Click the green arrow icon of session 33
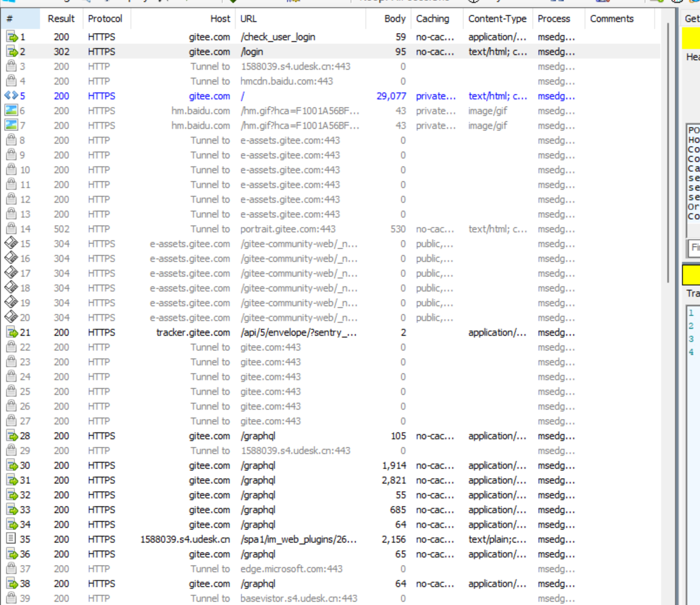 pyautogui.click(x=12, y=509)
